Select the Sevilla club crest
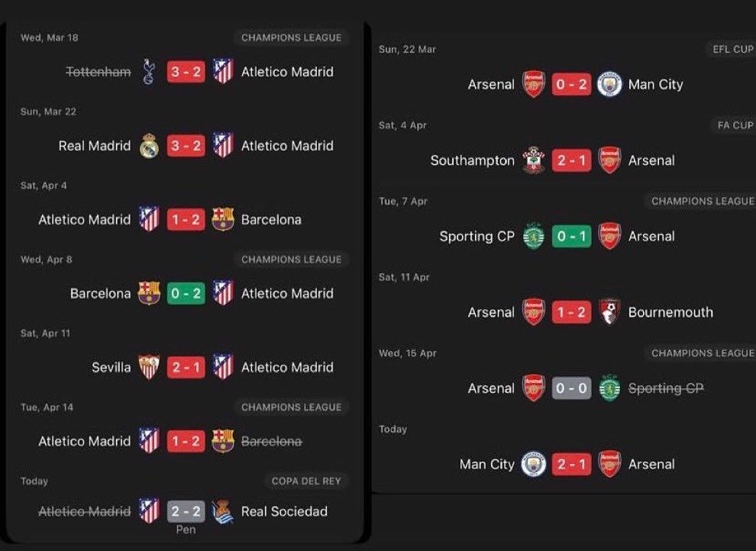 coord(149,368)
